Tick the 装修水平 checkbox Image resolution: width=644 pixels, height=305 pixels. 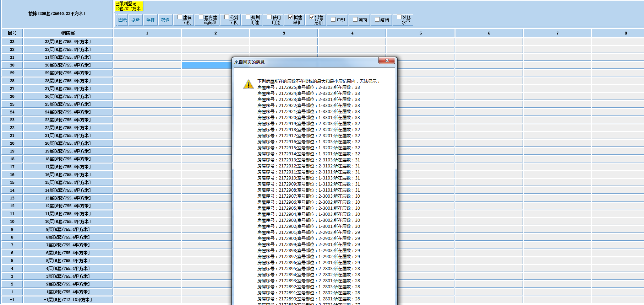coord(399,17)
